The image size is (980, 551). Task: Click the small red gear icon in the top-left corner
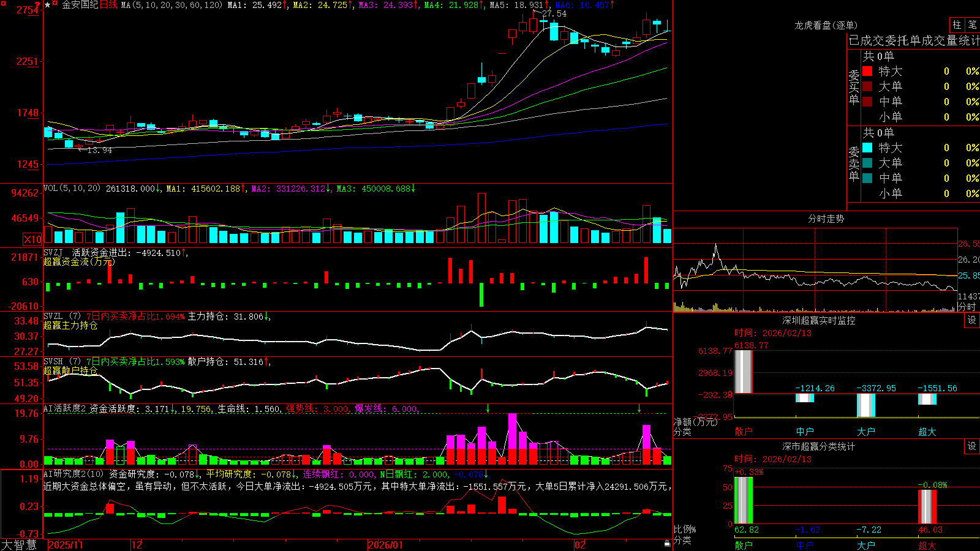pyautogui.click(x=3, y=3)
